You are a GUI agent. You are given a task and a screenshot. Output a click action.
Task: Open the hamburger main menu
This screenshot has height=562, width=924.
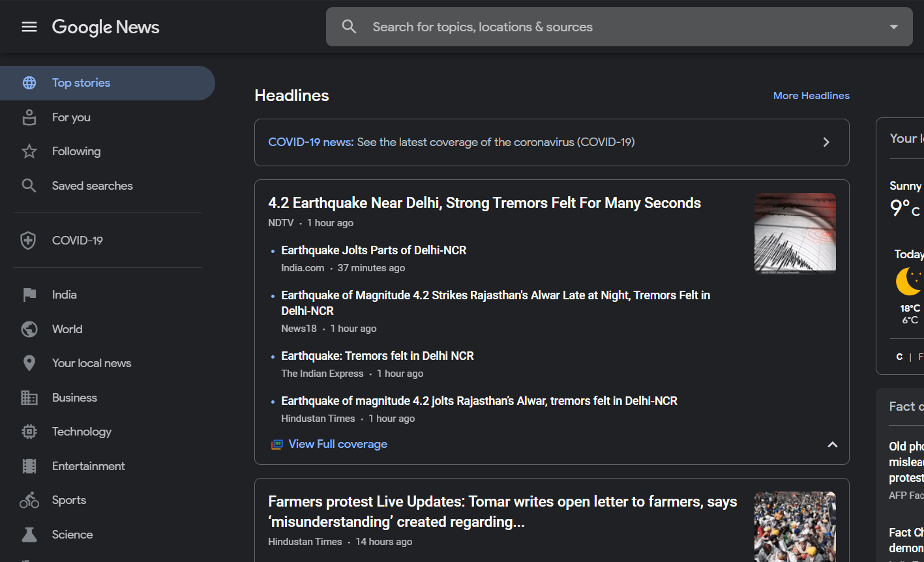tap(29, 27)
